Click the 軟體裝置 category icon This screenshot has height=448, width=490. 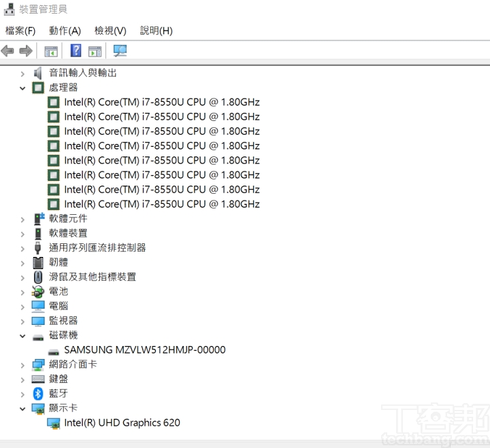point(38,233)
